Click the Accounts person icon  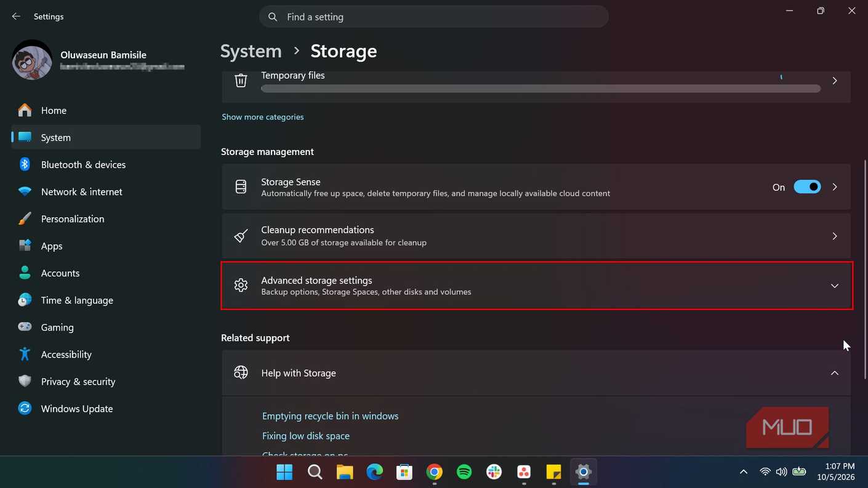coord(25,273)
